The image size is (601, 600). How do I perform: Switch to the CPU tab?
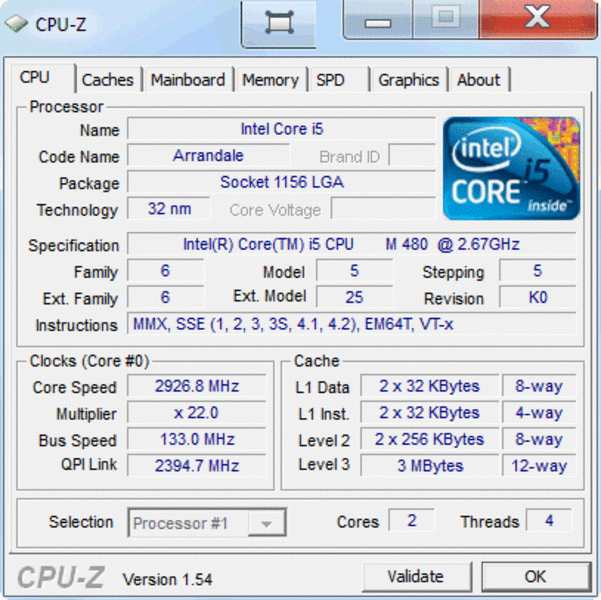click(x=42, y=78)
